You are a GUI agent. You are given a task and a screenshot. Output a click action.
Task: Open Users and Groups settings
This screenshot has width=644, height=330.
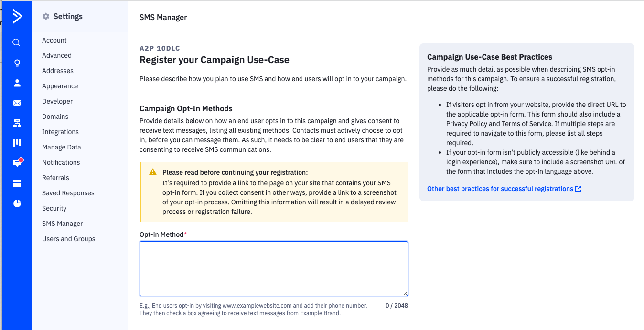pos(69,239)
